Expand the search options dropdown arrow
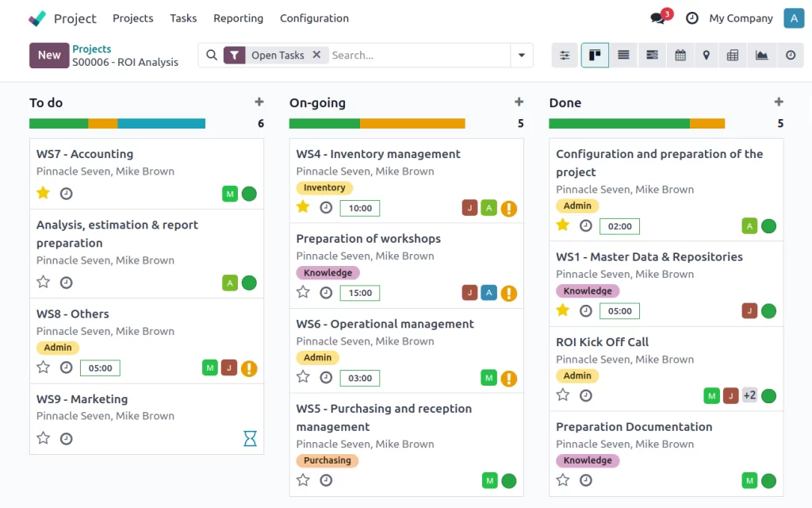This screenshot has height=508, width=812. 522,56
